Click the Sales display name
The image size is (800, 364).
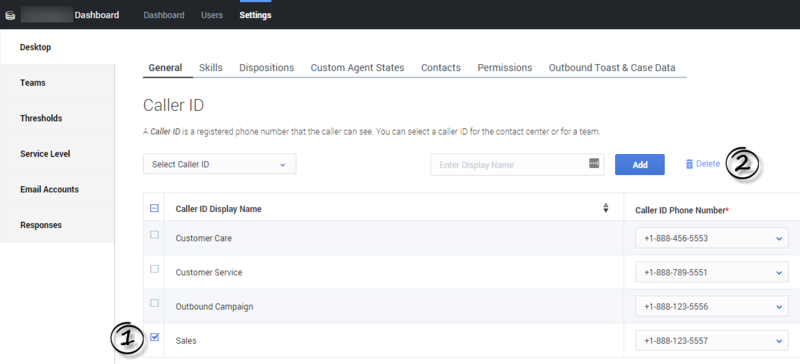[186, 341]
